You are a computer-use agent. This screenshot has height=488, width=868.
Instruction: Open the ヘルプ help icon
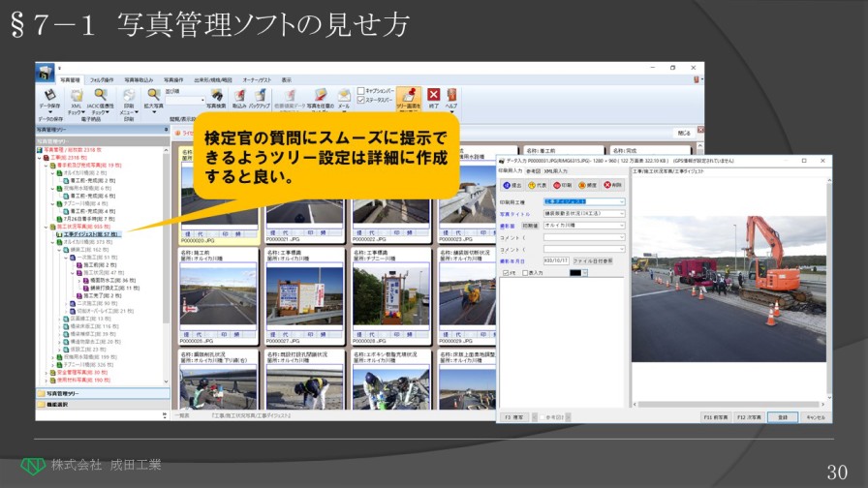click(451, 98)
